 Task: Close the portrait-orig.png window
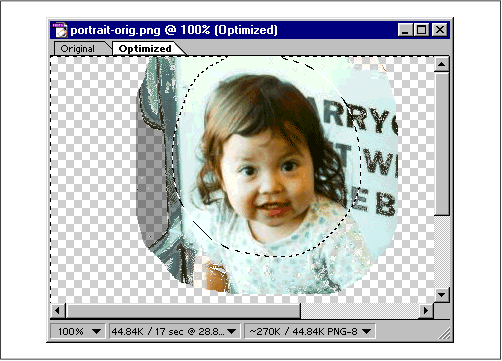click(x=440, y=30)
